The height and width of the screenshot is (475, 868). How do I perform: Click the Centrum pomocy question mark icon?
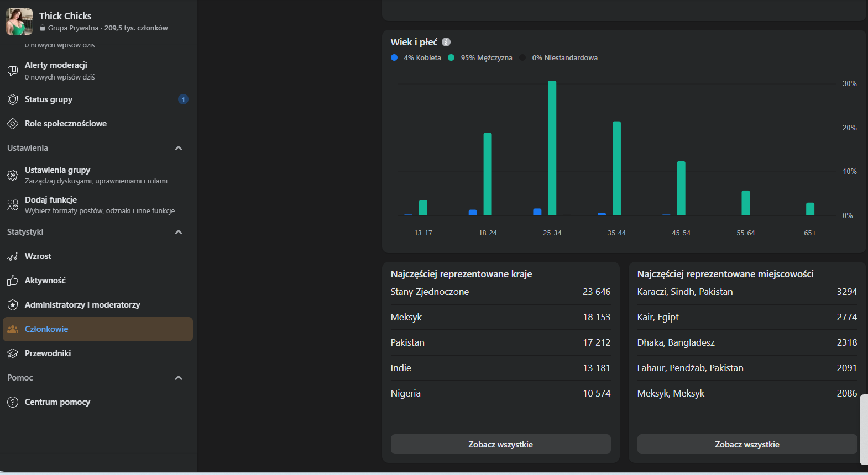(13, 402)
